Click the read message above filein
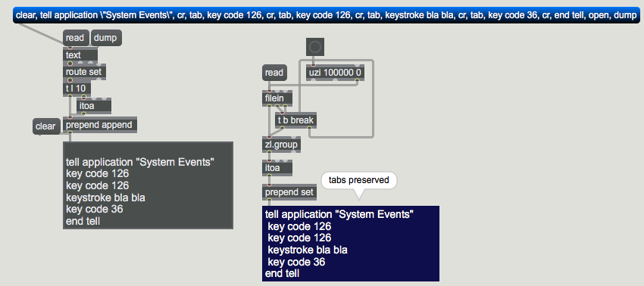Screen dimensions: 644x286 [274, 73]
